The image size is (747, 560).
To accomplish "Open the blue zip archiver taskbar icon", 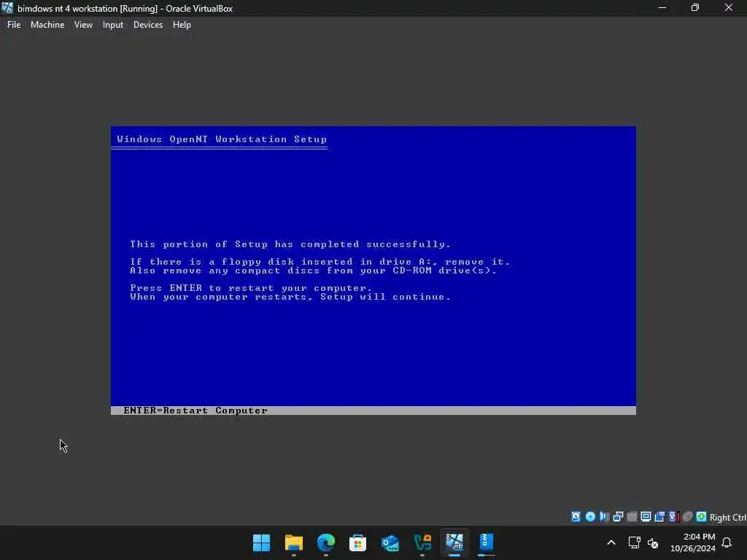I will 487,542.
